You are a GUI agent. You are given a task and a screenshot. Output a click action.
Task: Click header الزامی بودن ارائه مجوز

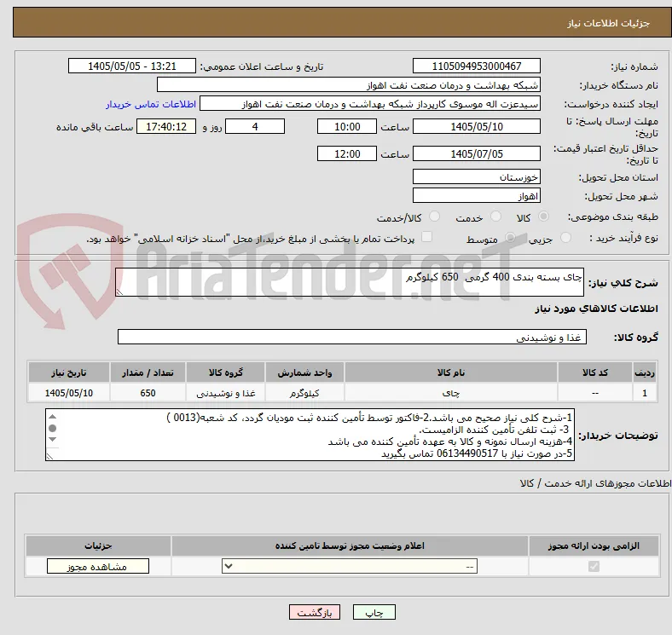[594, 546]
